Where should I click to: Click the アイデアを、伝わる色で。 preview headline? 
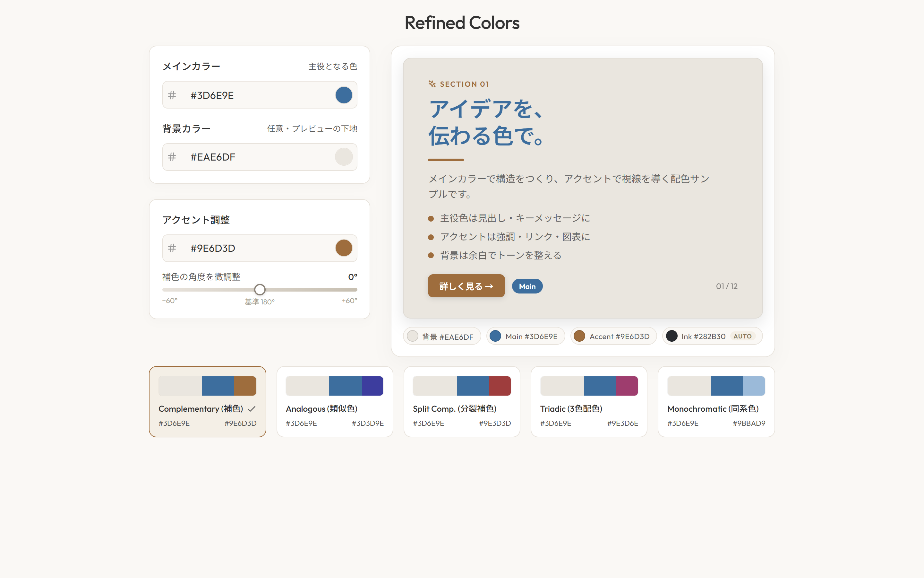(487, 122)
